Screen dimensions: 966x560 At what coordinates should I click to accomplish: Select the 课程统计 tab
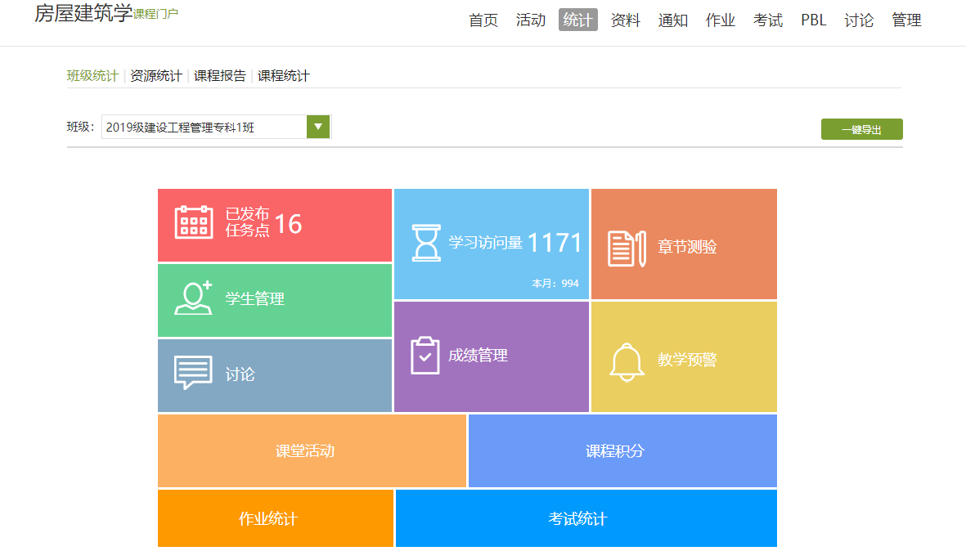(x=284, y=76)
